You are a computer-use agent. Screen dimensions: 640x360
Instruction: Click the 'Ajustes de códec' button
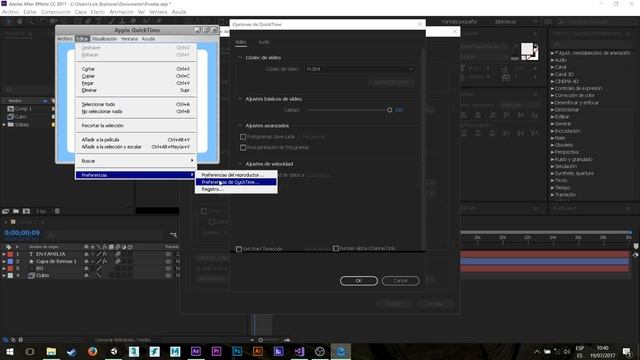391,82
